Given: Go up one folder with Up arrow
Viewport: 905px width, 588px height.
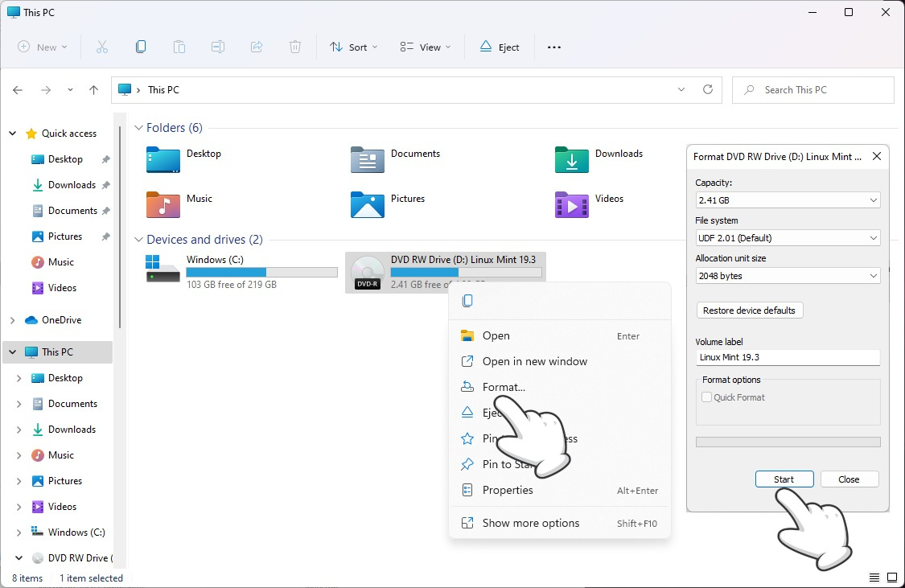Looking at the screenshot, I should click(x=94, y=90).
